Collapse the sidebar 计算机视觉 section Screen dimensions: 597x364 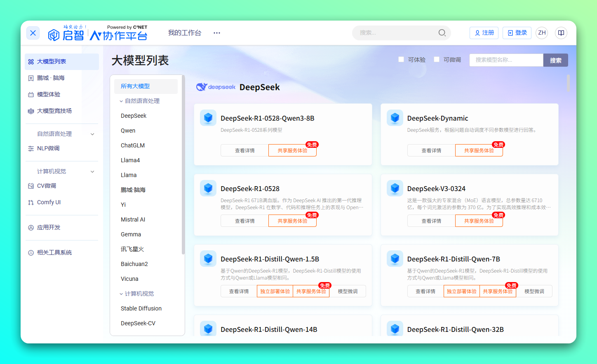tap(92, 172)
